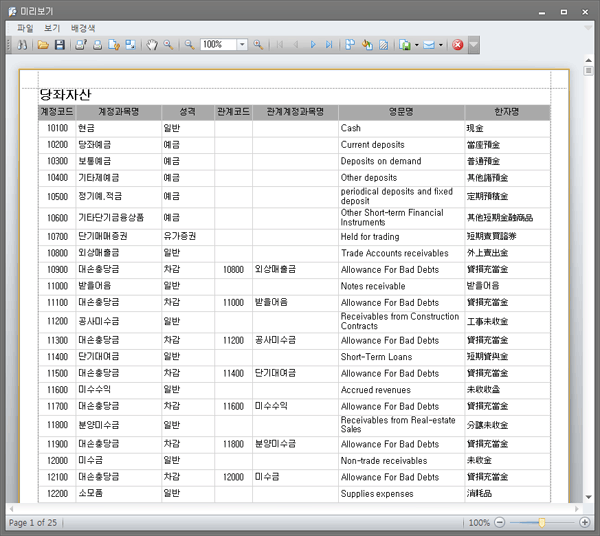This screenshot has width=600, height=536.
Task: Close the preview with the red icon
Action: [458, 45]
